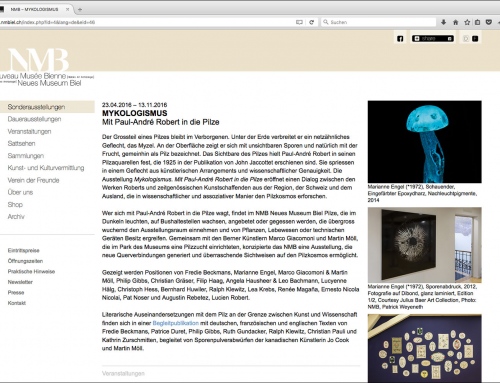Save page to Pocket icon
Screen dimensions: 500x383
pyautogui.click(x=489, y=22)
